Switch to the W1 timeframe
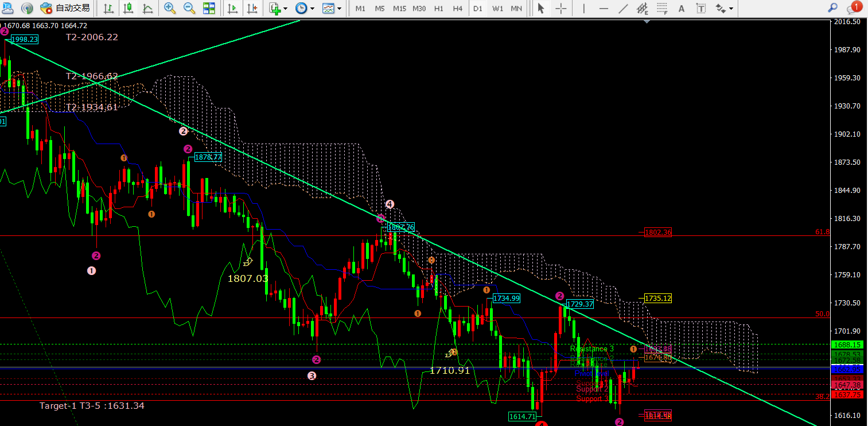Viewport: 868px width, 426px height. coord(497,9)
